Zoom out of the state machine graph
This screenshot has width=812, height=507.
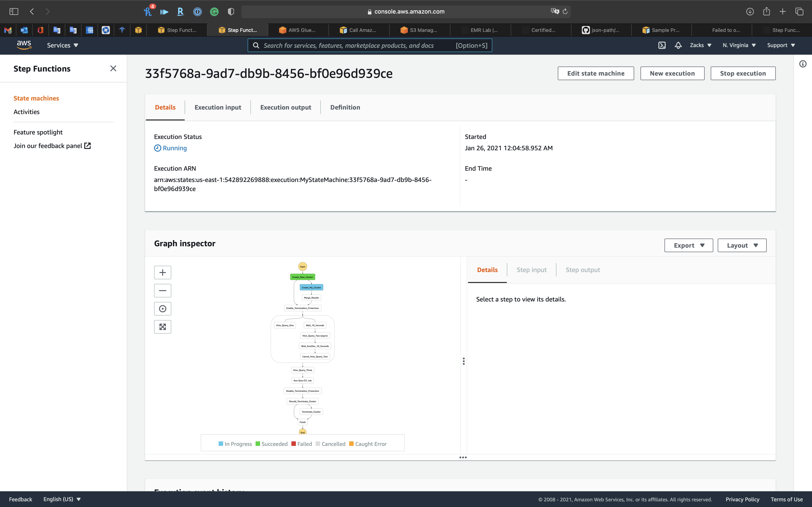click(162, 290)
